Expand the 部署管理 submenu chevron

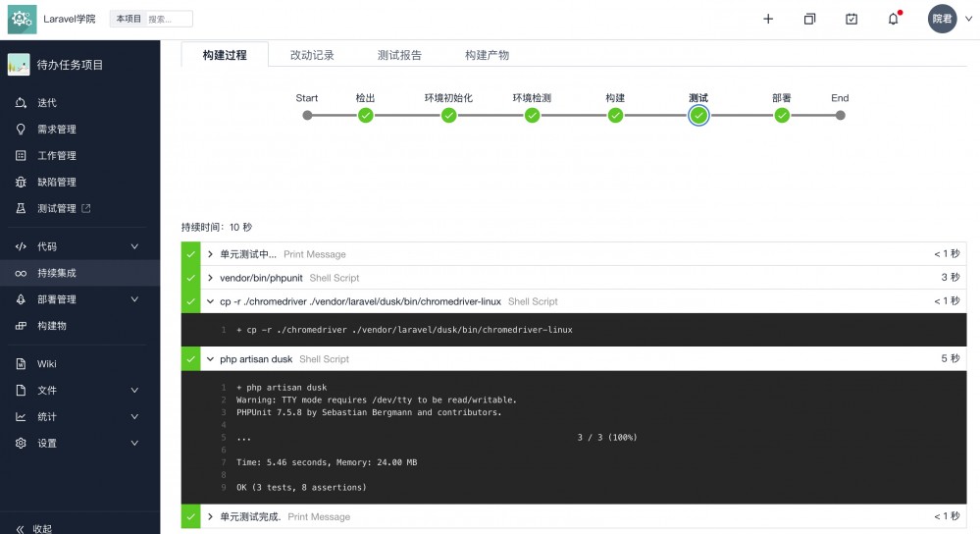pyautogui.click(x=134, y=298)
